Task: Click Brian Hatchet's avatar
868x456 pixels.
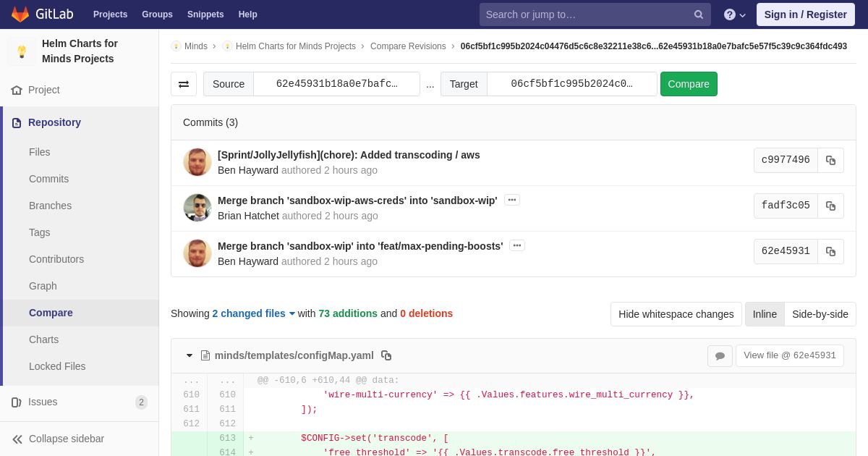Action: [197, 208]
